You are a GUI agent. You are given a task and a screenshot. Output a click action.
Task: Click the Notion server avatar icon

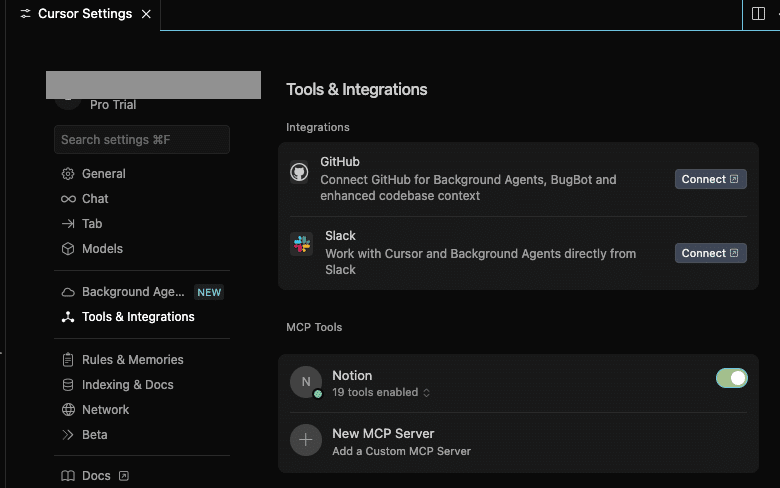(x=306, y=381)
